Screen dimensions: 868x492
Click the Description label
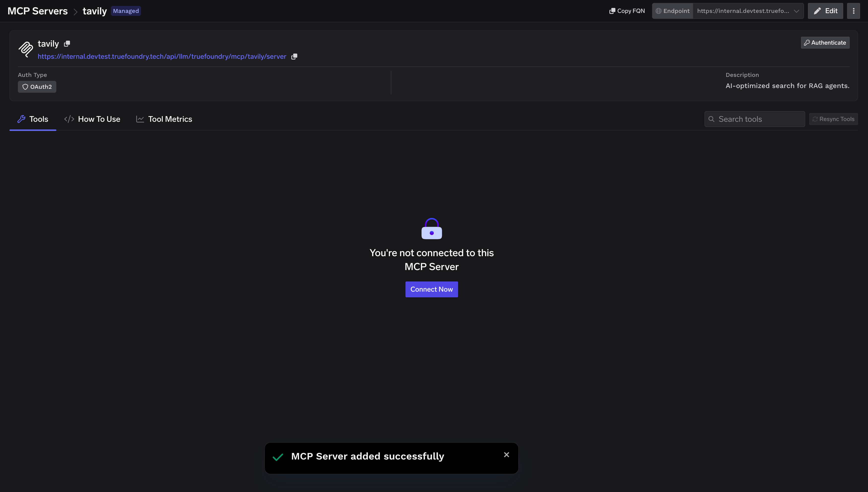(x=742, y=75)
